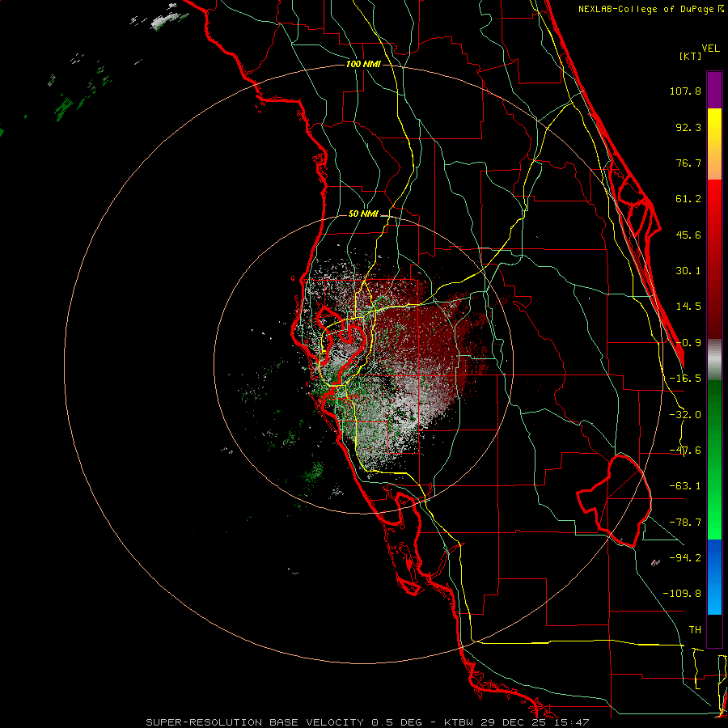Click the 45.6 legend value
The height and width of the screenshot is (728, 728).
(688, 235)
